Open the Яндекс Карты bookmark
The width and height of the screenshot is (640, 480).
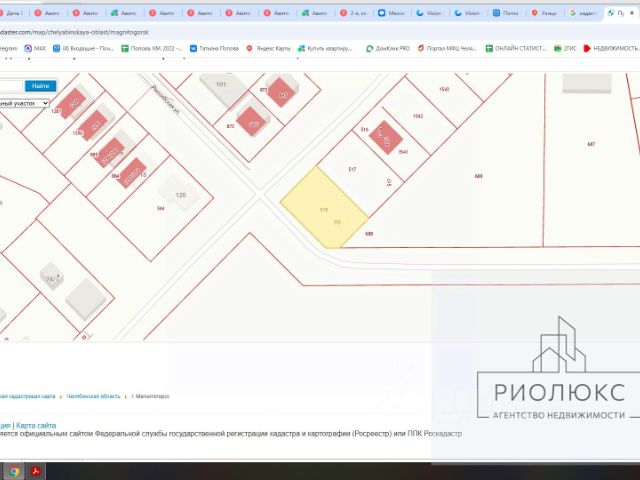click(x=268, y=49)
